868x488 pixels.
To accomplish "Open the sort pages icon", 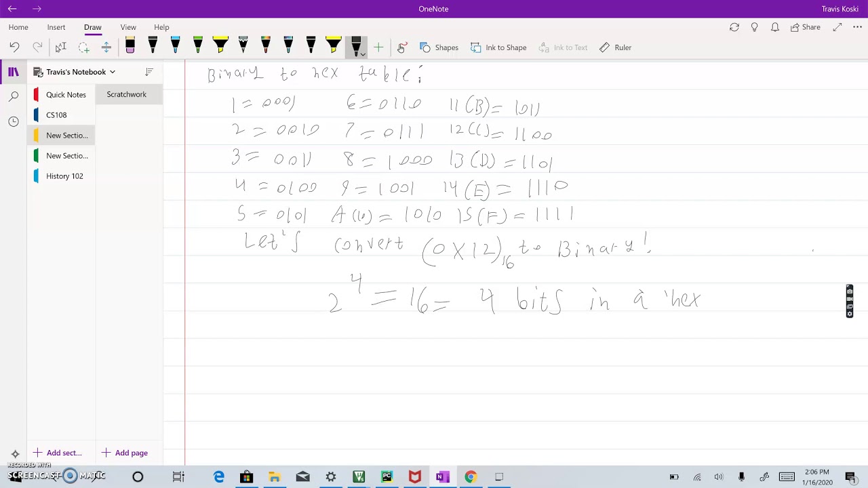I will [149, 72].
